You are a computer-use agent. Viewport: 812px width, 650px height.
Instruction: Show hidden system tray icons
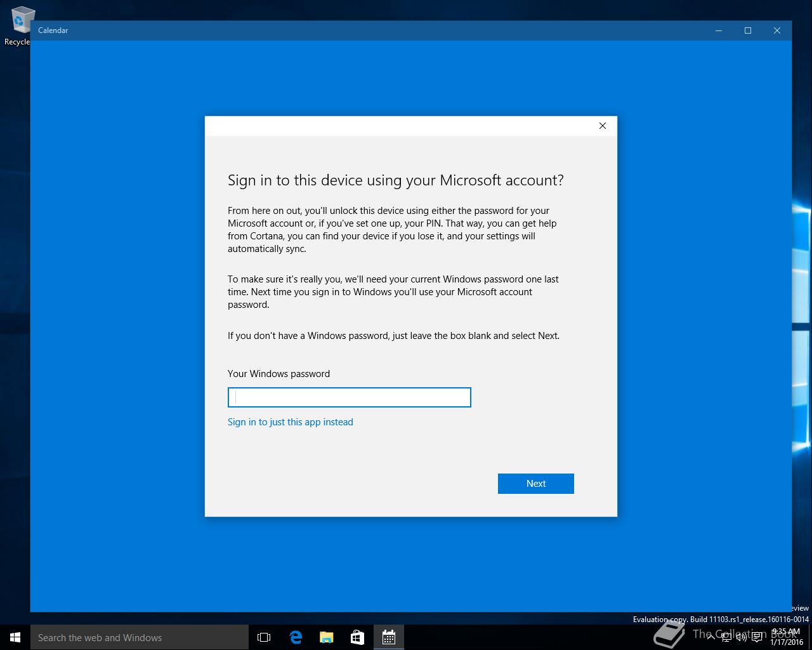[x=712, y=637]
